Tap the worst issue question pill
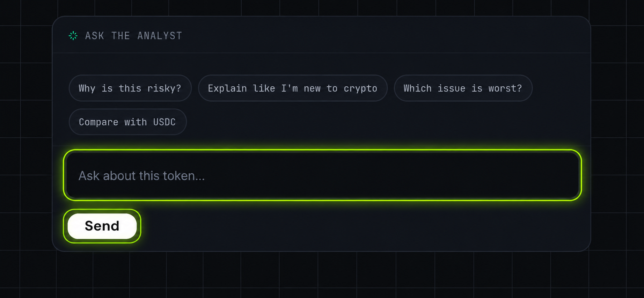 point(463,88)
